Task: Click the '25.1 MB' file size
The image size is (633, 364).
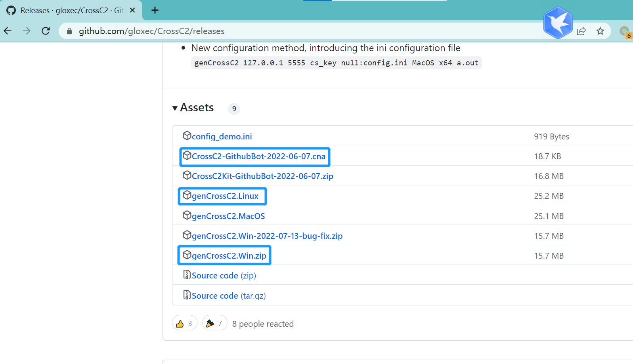Action: 549,216
